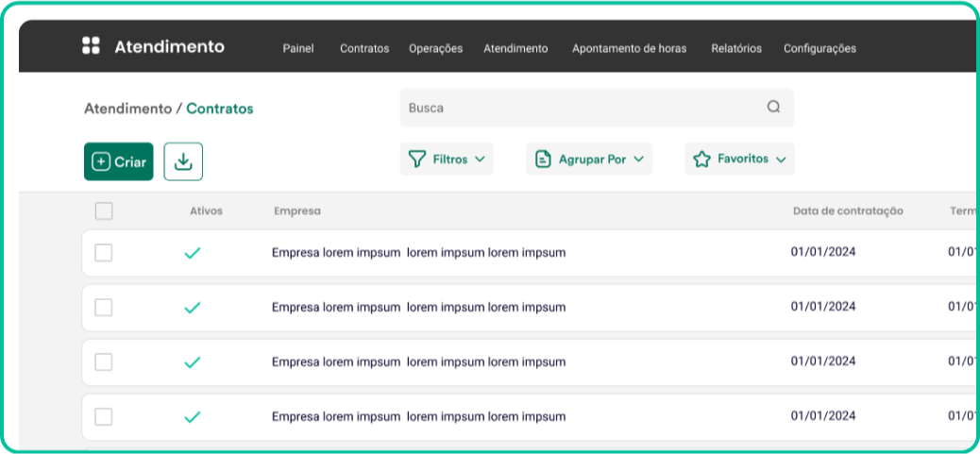This screenshot has height=454, width=980.
Task: Open the Painel menu item
Action: point(297,48)
